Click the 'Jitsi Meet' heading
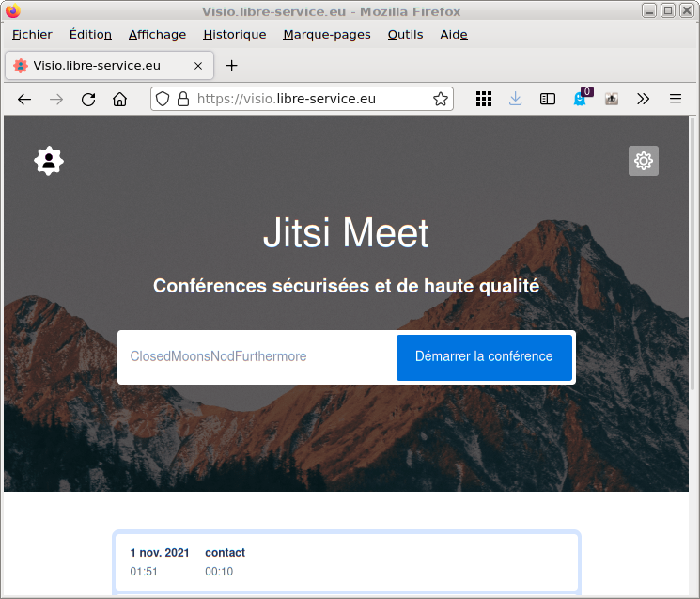 click(346, 232)
